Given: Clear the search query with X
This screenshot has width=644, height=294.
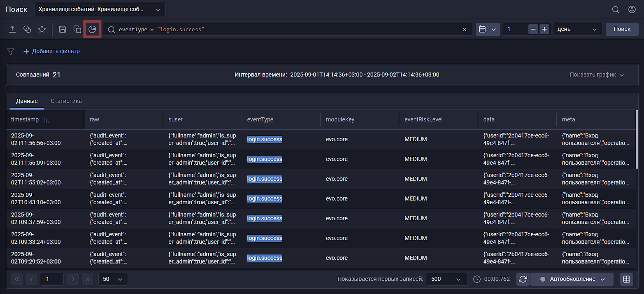Looking at the screenshot, I should click(x=465, y=30).
